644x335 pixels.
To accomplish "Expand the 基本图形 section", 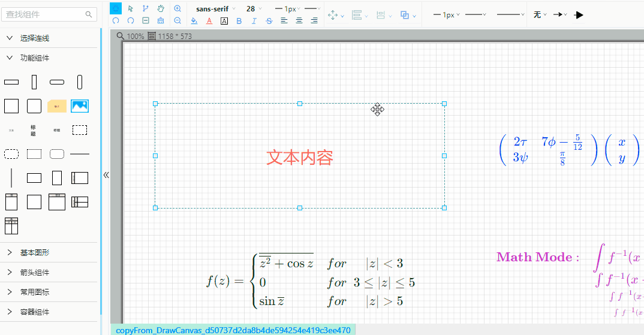I will point(49,252).
